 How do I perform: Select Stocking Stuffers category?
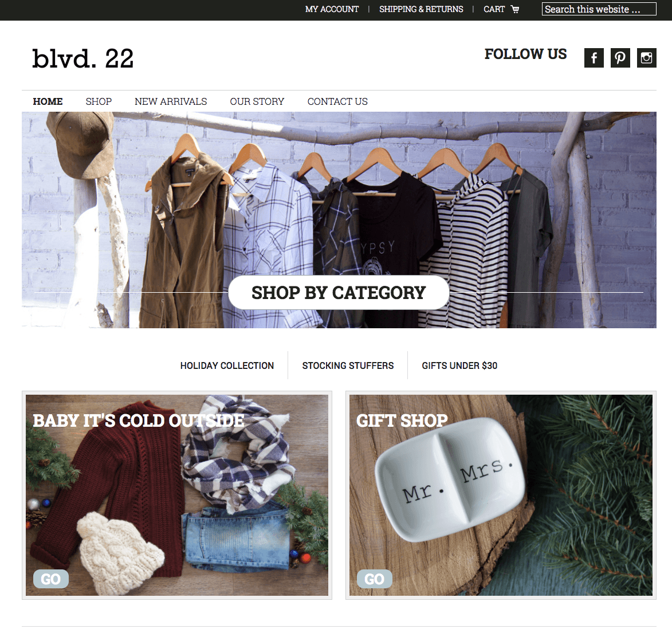(x=348, y=365)
